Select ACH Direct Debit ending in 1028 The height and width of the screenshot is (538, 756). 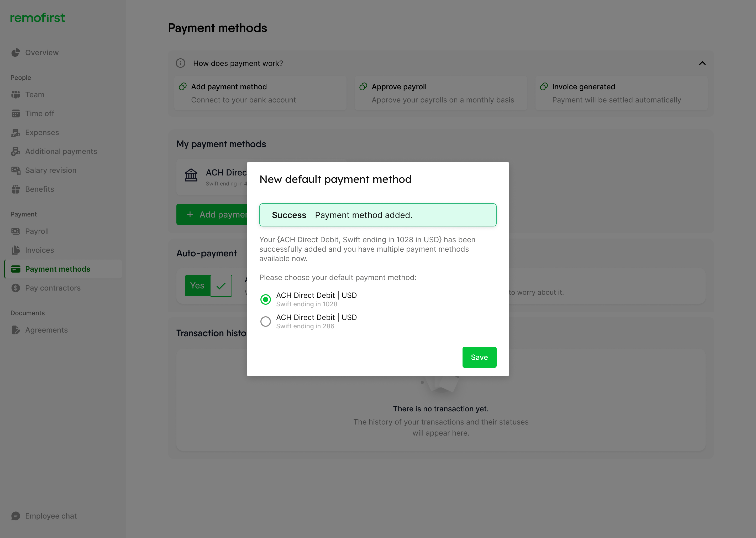[x=265, y=299]
